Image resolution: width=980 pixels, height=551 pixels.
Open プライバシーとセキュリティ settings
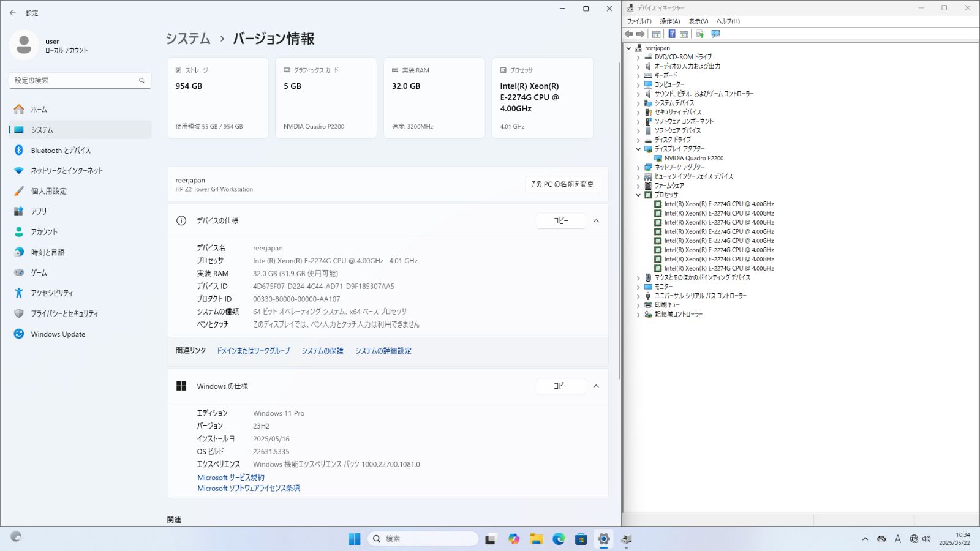tap(80, 313)
